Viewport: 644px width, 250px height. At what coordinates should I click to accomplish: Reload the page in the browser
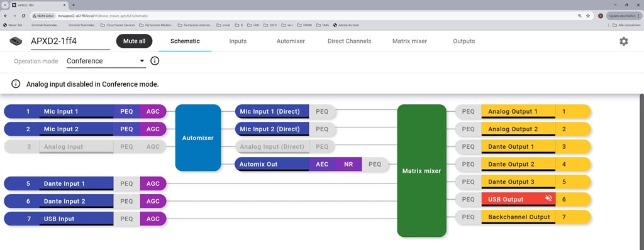(x=24, y=16)
